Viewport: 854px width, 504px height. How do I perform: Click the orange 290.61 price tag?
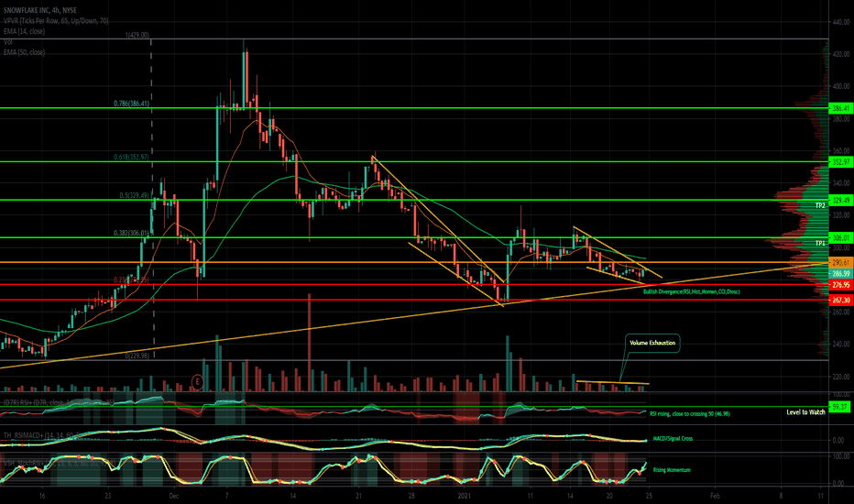840,263
